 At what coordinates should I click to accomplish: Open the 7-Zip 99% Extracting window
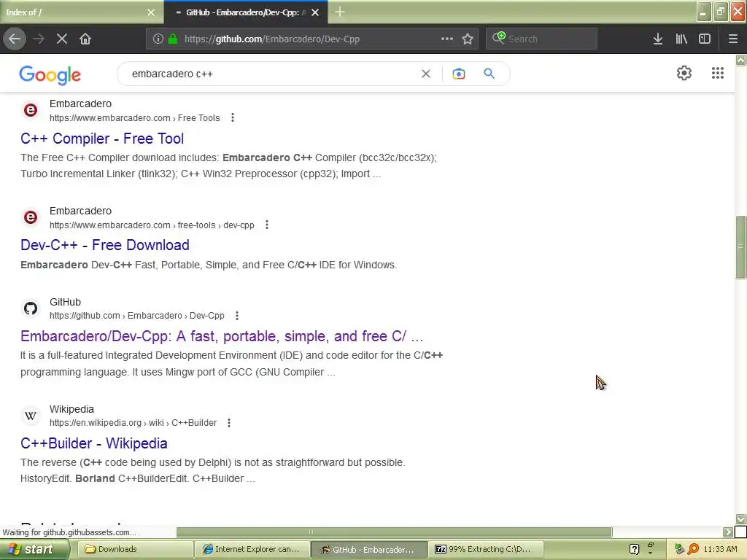tap(485, 550)
